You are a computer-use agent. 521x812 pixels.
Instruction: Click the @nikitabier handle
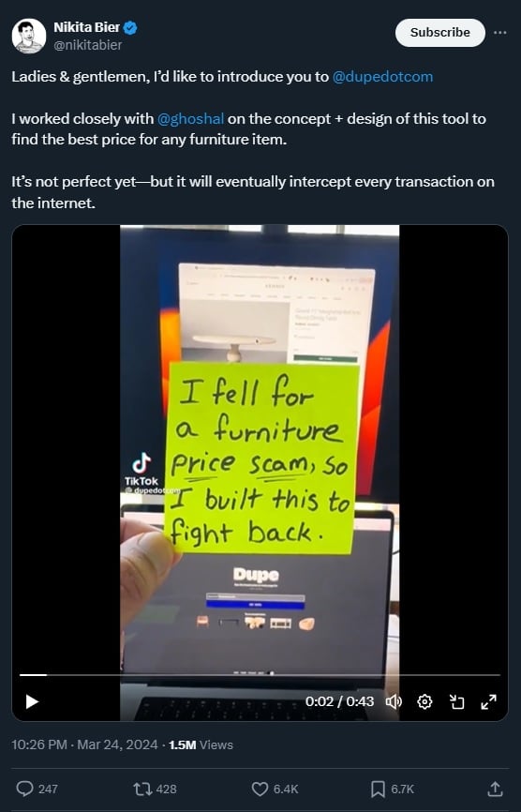click(x=88, y=46)
